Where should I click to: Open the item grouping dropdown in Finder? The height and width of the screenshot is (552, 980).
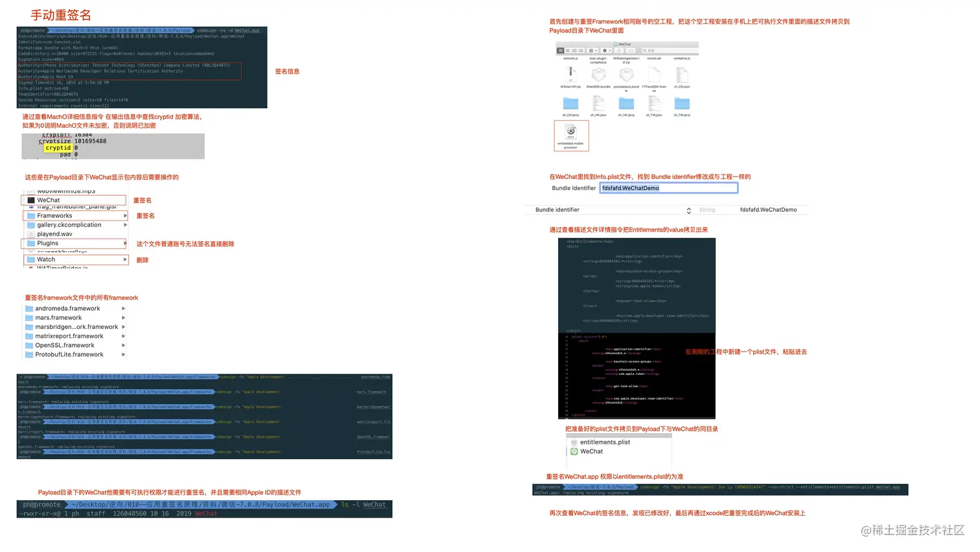pos(593,51)
